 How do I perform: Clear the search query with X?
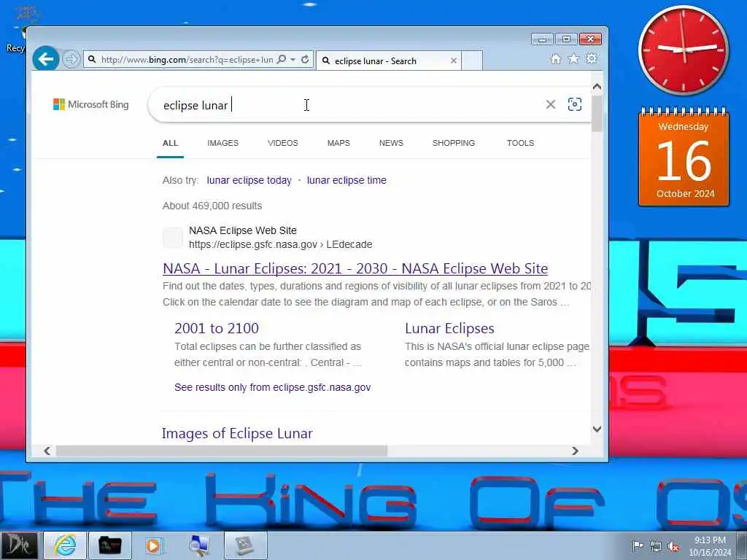(x=550, y=104)
